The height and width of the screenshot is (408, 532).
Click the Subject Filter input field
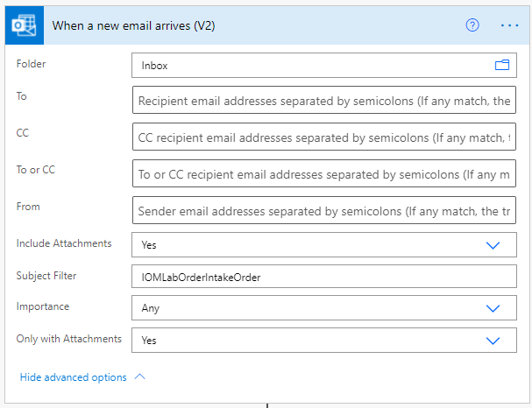pos(324,277)
